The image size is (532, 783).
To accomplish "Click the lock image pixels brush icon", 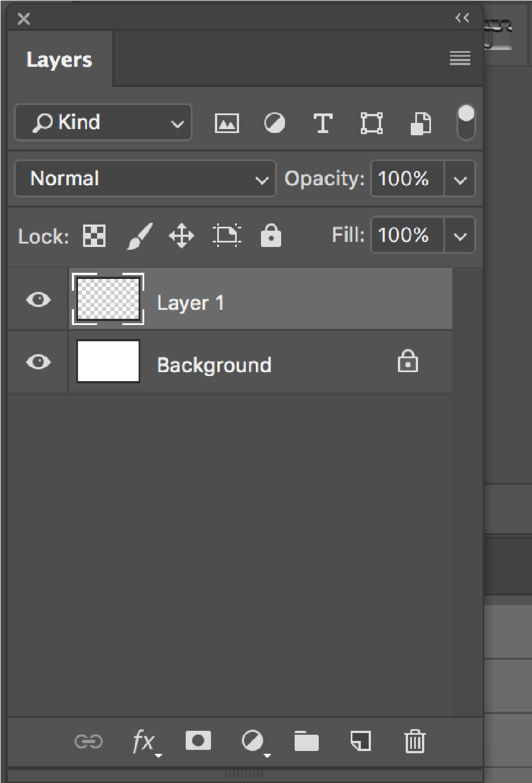I will [139, 236].
